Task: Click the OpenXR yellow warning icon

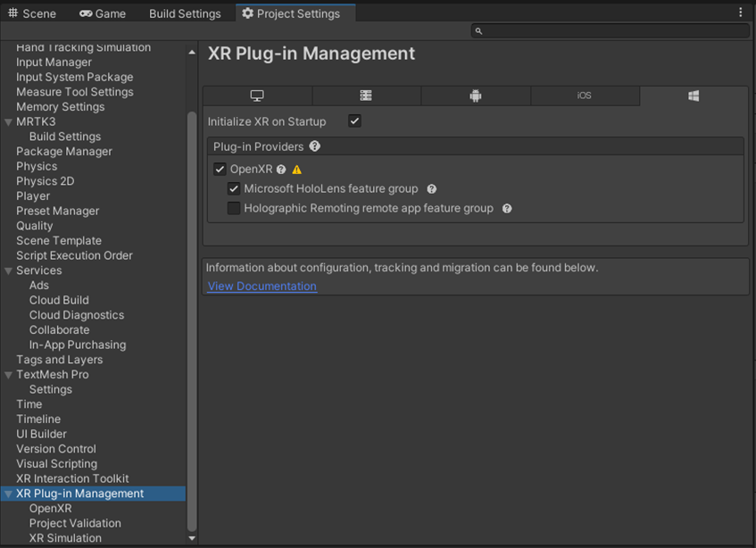Action: coord(297,170)
